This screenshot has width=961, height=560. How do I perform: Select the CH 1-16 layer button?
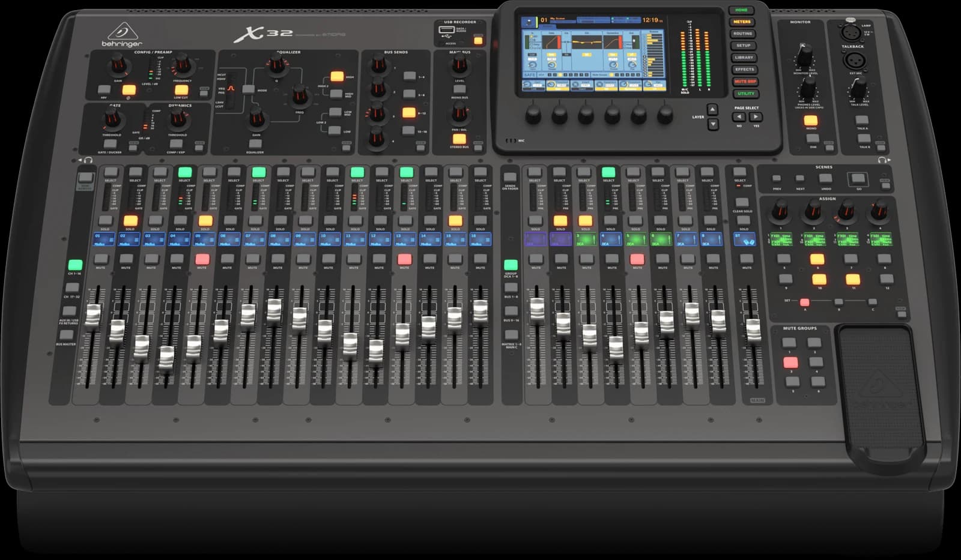tap(74, 265)
